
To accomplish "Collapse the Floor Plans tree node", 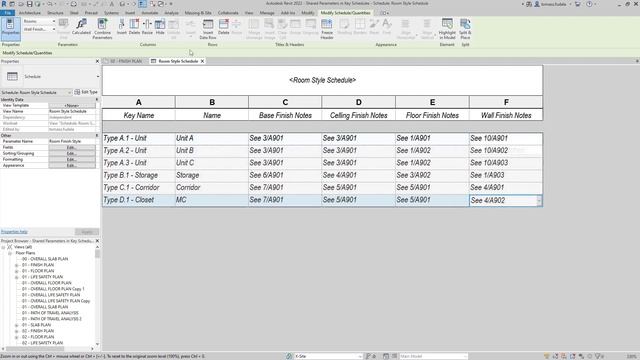I will tap(10, 253).
